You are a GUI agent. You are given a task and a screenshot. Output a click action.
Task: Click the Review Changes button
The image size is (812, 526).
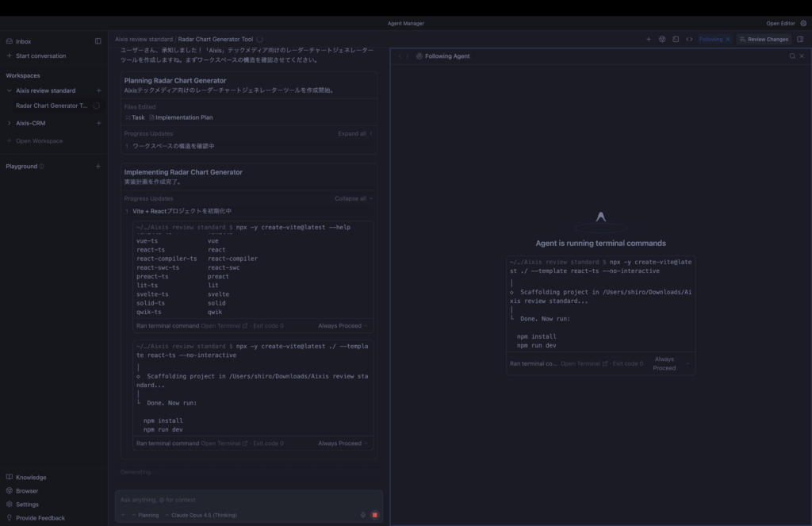click(764, 39)
